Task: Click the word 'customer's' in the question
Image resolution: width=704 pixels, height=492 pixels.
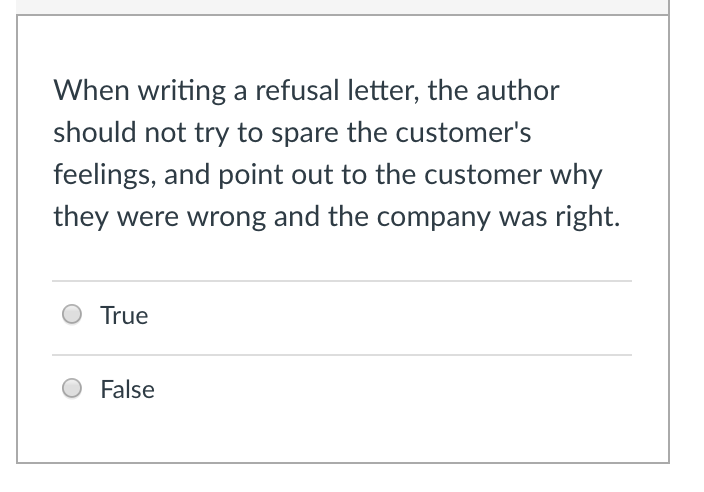Action: [x=463, y=132]
